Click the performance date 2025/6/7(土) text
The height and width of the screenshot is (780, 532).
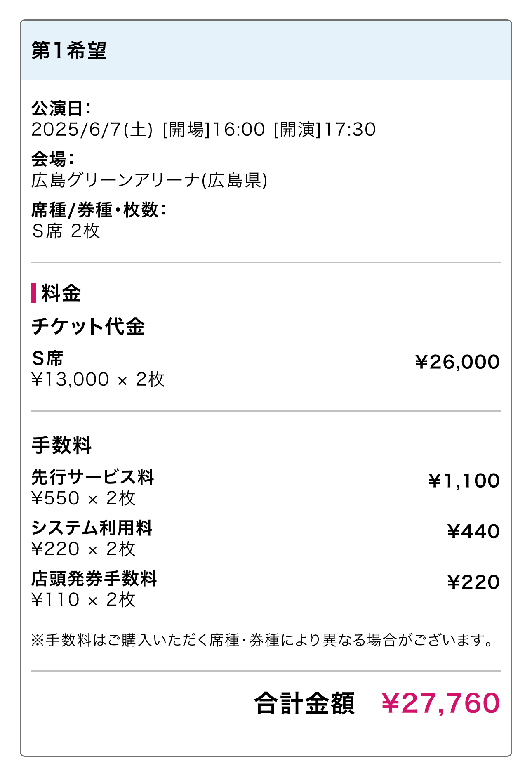(92, 130)
